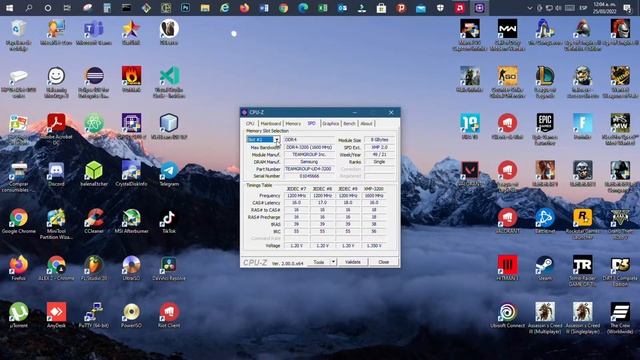This screenshot has width=640, height=360.
Task: Open the Tools dropdown arrow in CPU-Z
Action: tap(333, 262)
